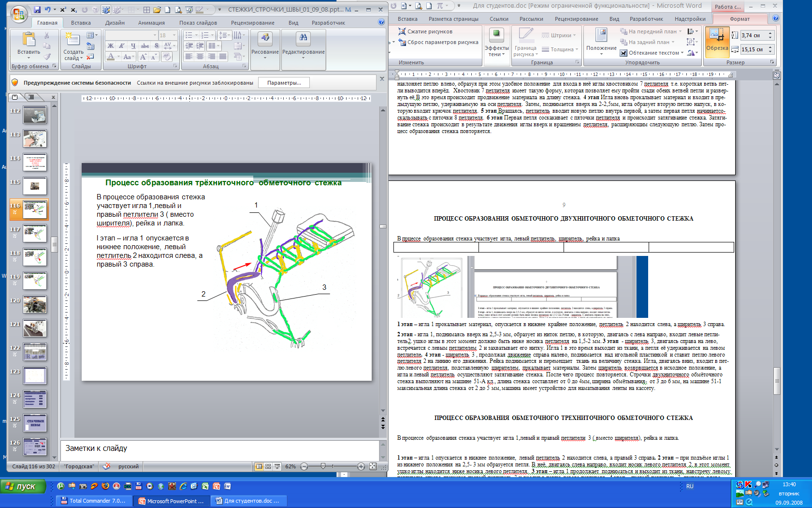This screenshot has width=812, height=508.
Task: Switch to Анимация tab in PowerPoint
Action: (151, 23)
